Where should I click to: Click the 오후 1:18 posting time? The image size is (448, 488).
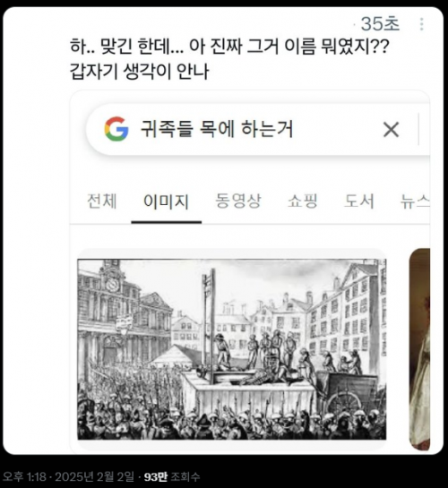[x=24, y=476]
